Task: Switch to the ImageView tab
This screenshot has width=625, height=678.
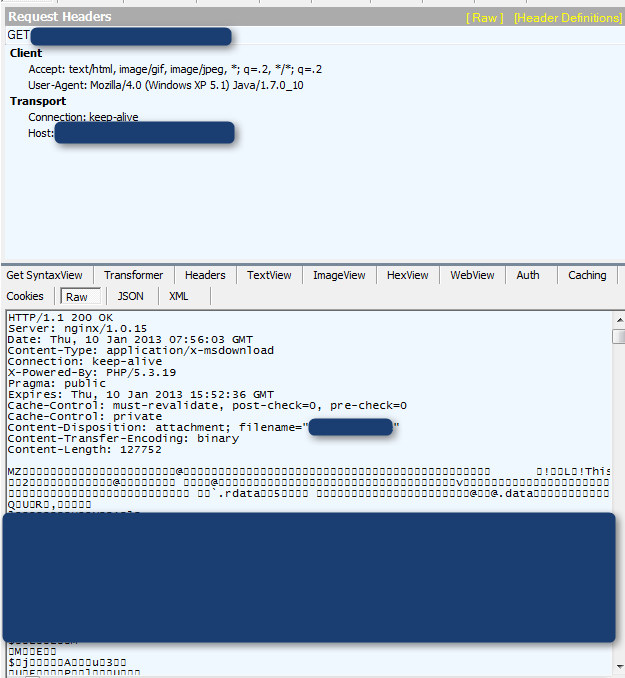Action: pos(339,275)
